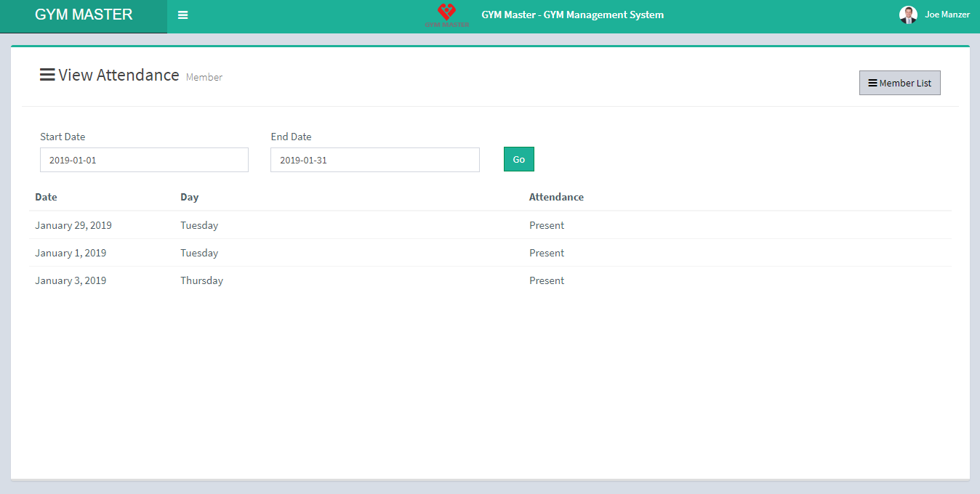Click Present status for January 3
Viewport: 980px width, 494px height.
(x=547, y=280)
